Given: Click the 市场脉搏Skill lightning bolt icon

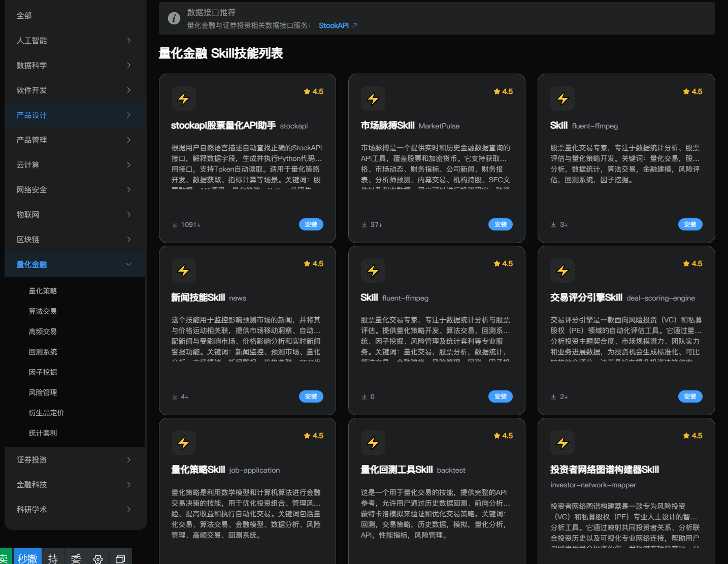Looking at the screenshot, I should pos(373,98).
